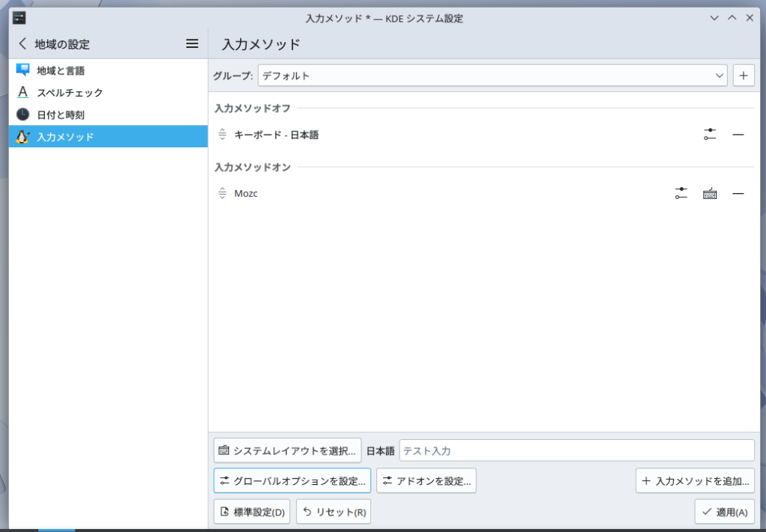Open the hamburger menu in sidebar header

click(192, 44)
